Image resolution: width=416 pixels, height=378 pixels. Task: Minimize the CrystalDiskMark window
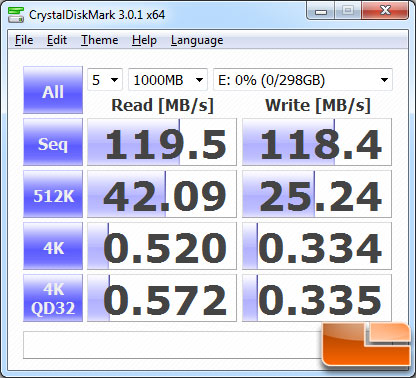(x=321, y=11)
